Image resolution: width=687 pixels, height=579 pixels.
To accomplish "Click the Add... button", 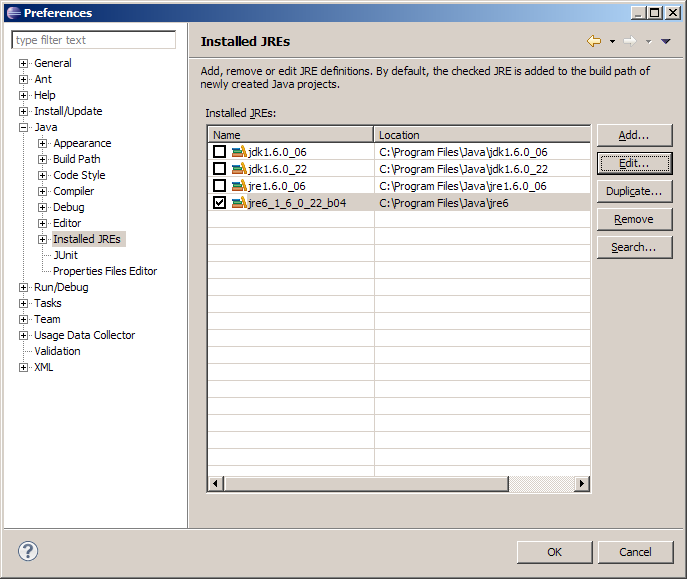I will point(634,135).
